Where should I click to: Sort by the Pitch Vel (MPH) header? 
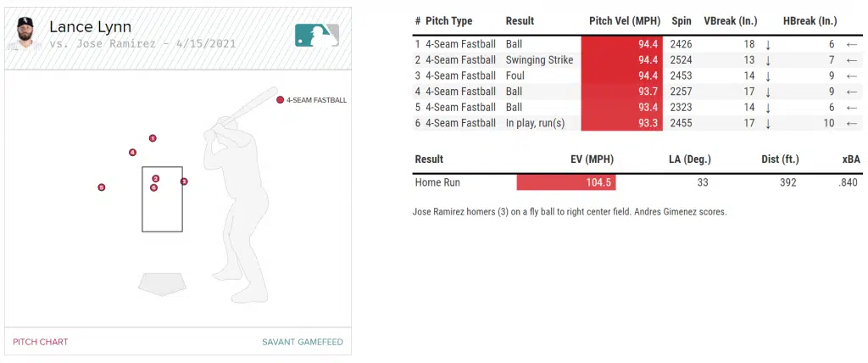tap(623, 21)
